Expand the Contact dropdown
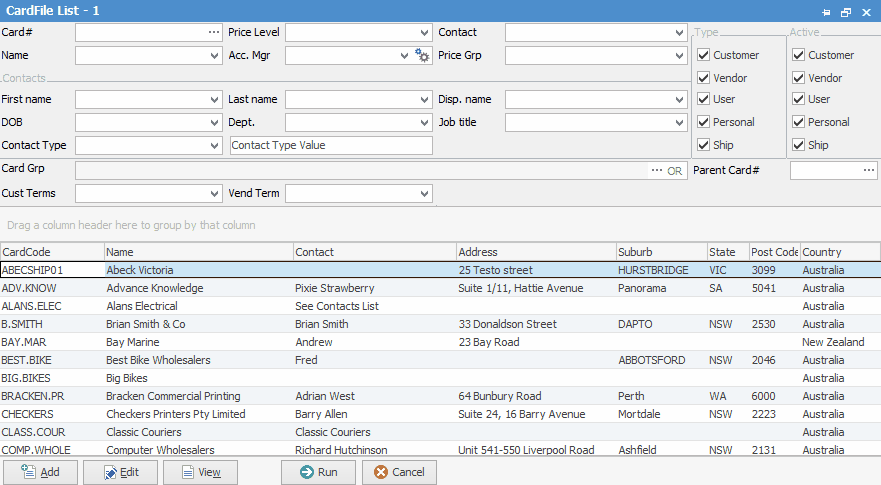881x485 pixels. tap(679, 33)
